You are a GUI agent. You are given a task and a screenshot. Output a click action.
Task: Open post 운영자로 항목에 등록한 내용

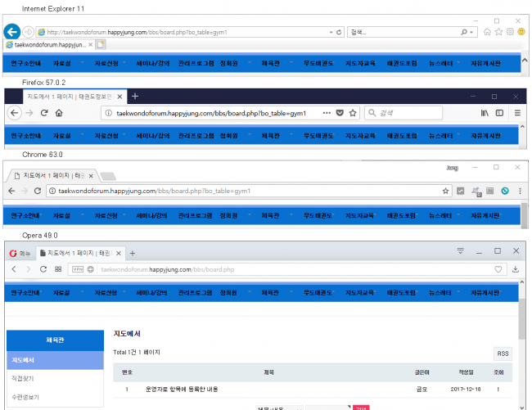182,390
